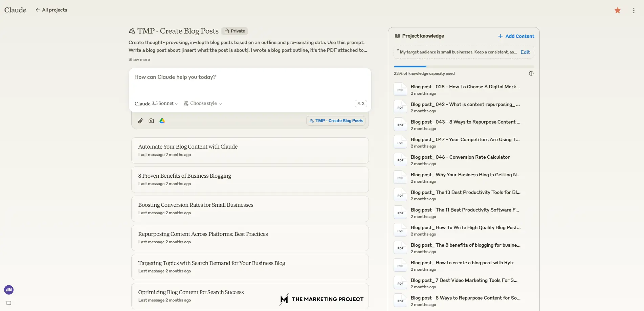The image size is (644, 311).
Task: Open PDF 'The 8 benefits of blogging'
Action: pos(464,248)
